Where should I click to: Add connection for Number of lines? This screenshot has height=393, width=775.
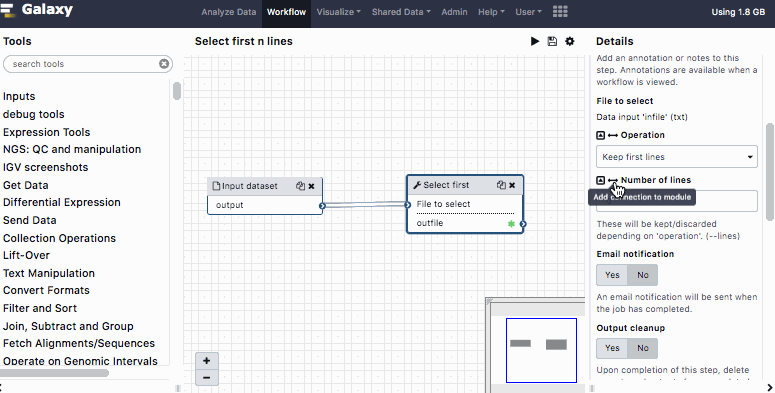(613, 180)
